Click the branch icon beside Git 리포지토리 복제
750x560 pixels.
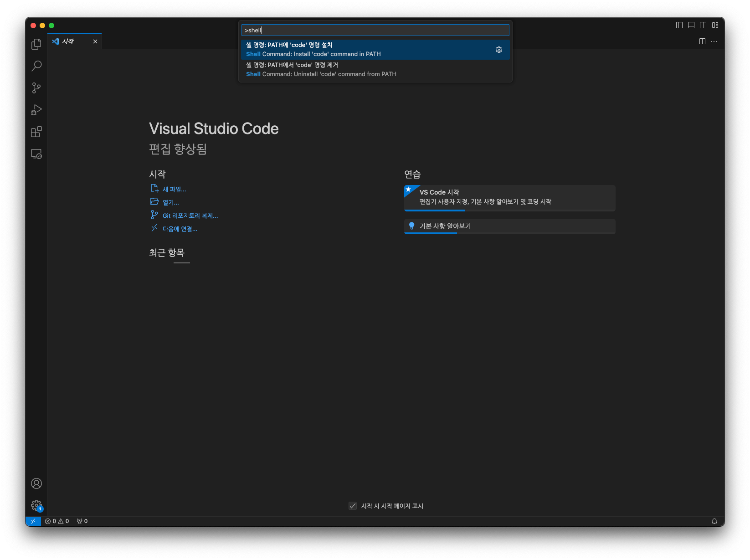pos(154,215)
